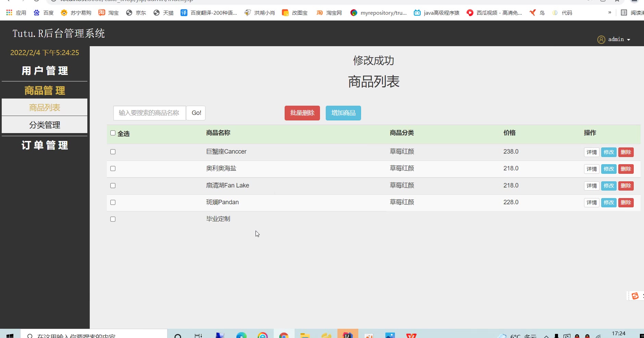Viewport: 644px width, 338px height.
Task: Open the Suning bookmark in bookmarks bar
Action: [x=76, y=13]
